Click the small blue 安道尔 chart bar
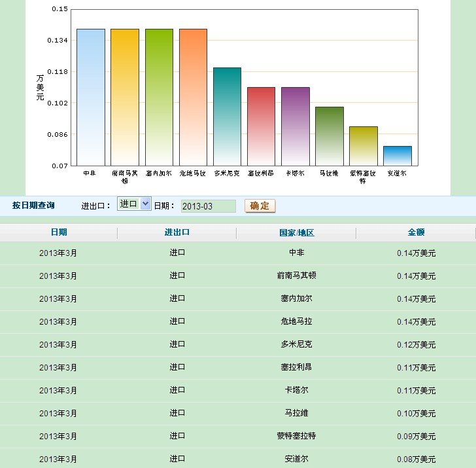The height and width of the screenshot is (468, 476). pos(397,156)
